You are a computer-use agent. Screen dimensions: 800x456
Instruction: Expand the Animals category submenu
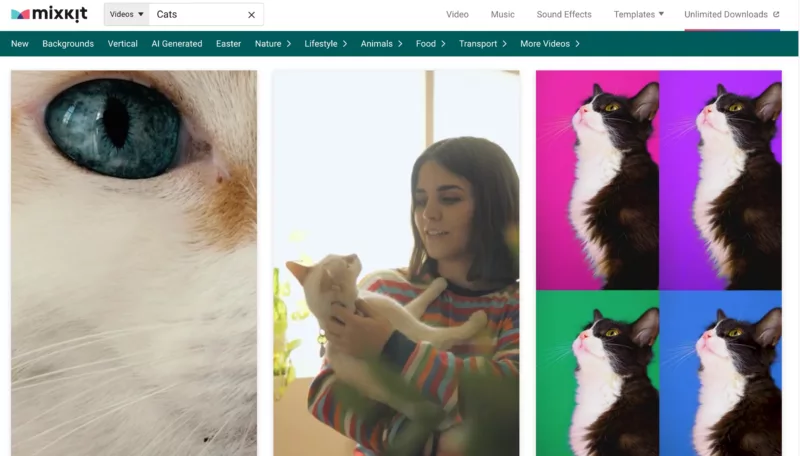click(x=382, y=44)
